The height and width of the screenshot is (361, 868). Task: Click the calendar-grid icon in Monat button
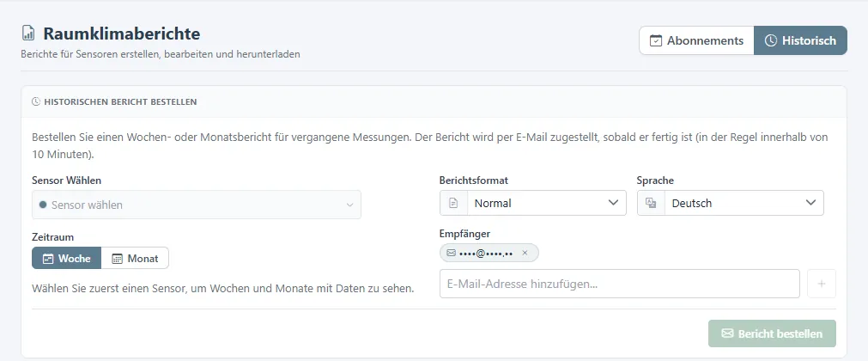pos(118,259)
